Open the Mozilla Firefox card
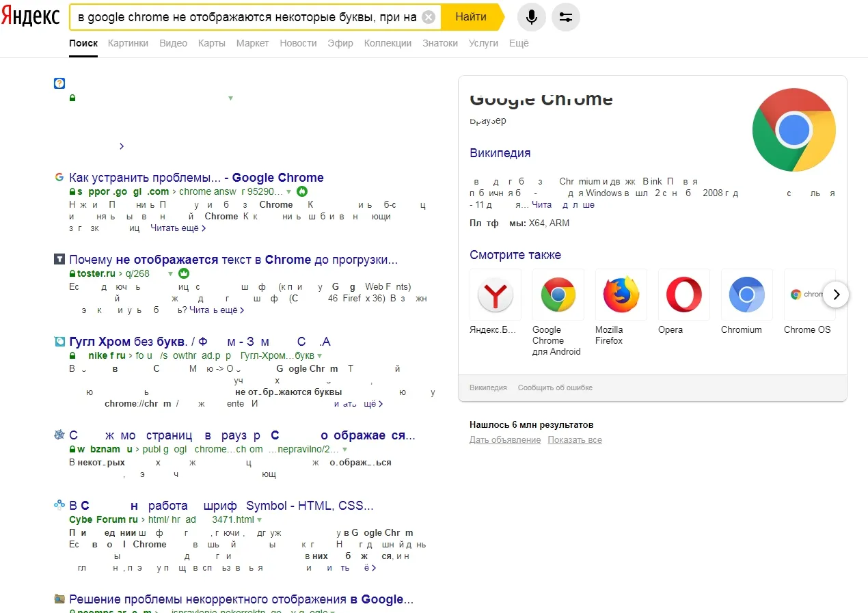Screen dimensions: 868x613 621,307
